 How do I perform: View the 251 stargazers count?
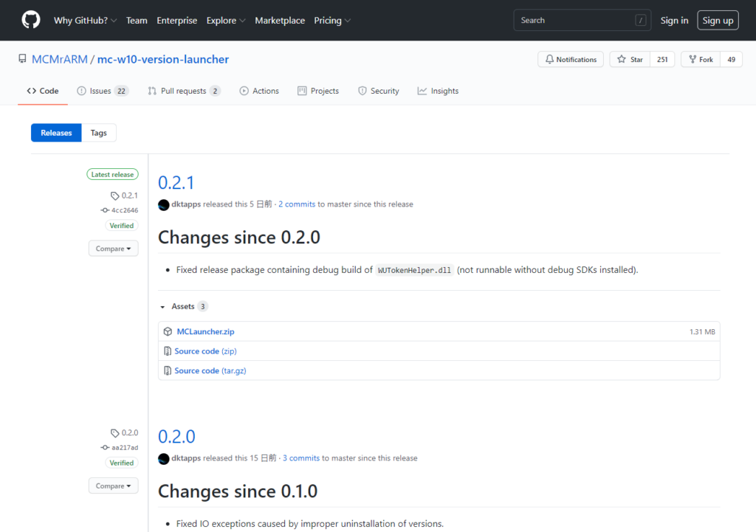point(662,59)
